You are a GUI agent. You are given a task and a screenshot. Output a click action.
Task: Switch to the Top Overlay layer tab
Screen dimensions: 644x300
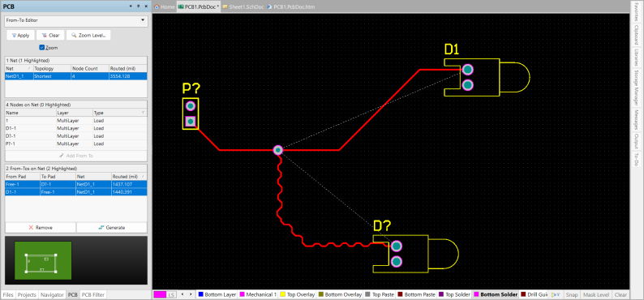(x=298, y=294)
